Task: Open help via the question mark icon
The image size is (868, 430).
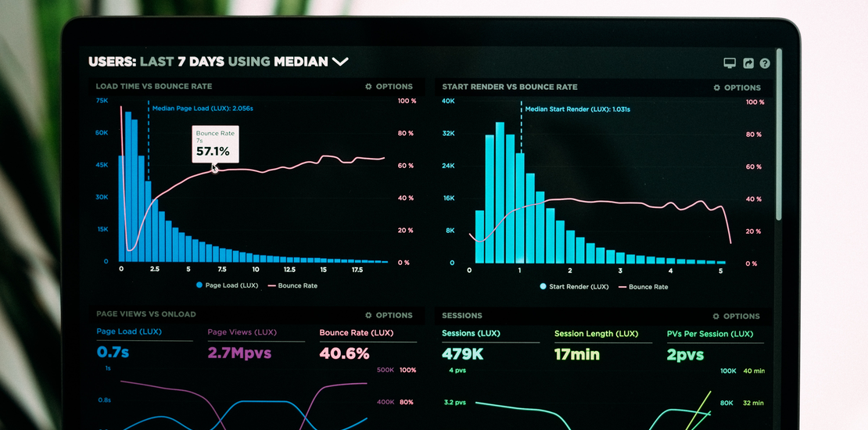Action: 765,63
